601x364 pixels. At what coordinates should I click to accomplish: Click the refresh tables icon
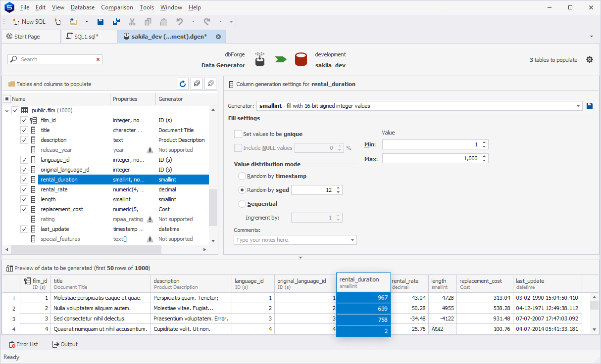click(183, 84)
